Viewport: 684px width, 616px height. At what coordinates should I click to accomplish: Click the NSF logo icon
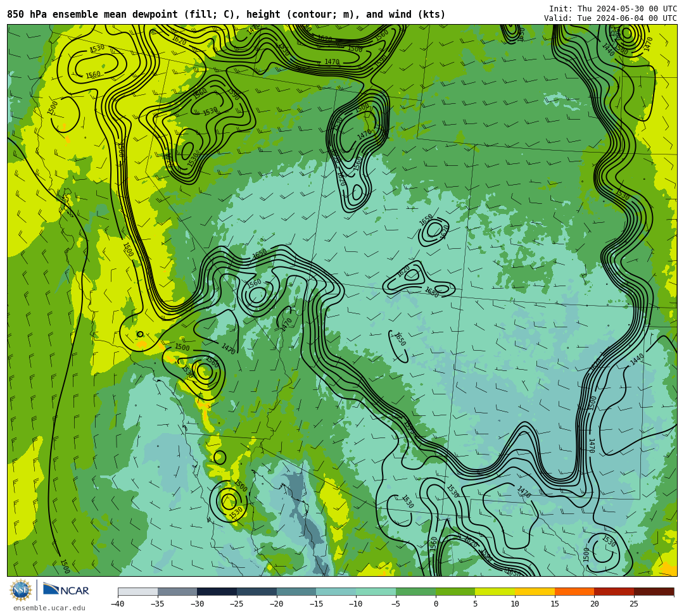point(21,591)
